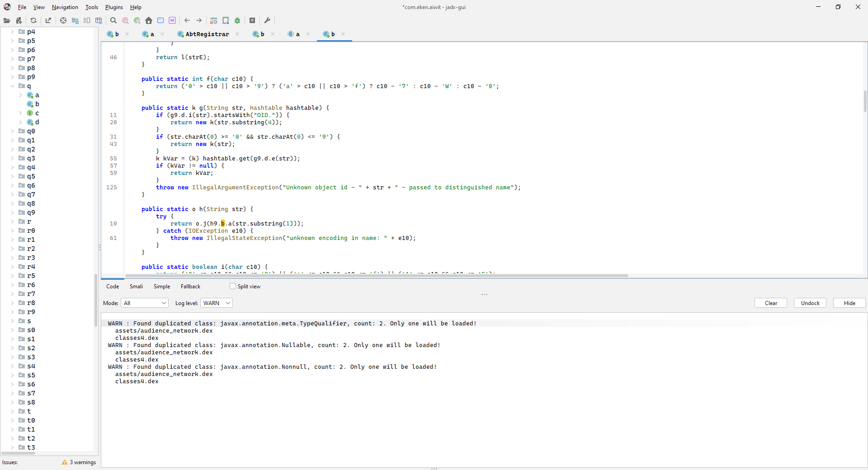Open the Log level WARN dropdown
This screenshot has height=470, width=868.
[x=216, y=303]
